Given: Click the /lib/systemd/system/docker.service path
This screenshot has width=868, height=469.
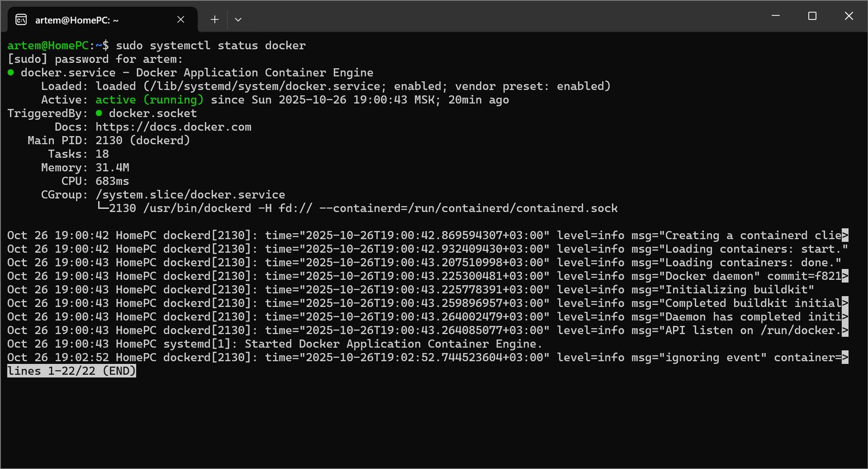Looking at the screenshot, I should (x=265, y=86).
